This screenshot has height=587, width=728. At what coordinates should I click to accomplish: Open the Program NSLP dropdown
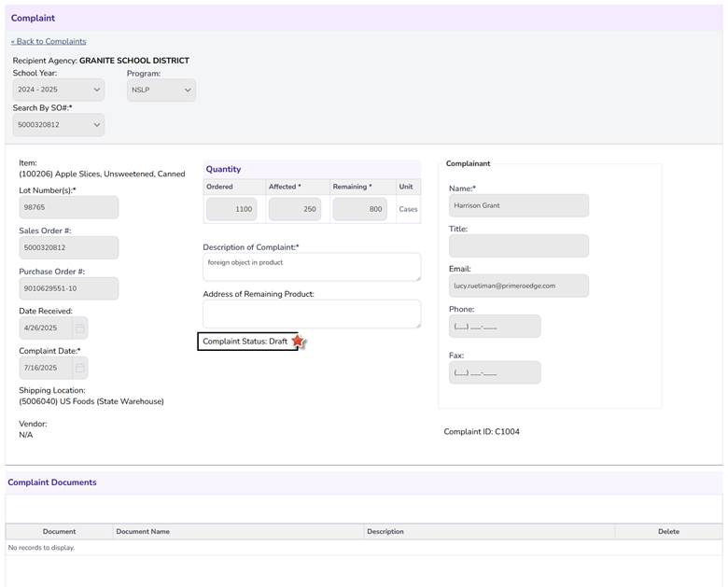[x=161, y=91]
